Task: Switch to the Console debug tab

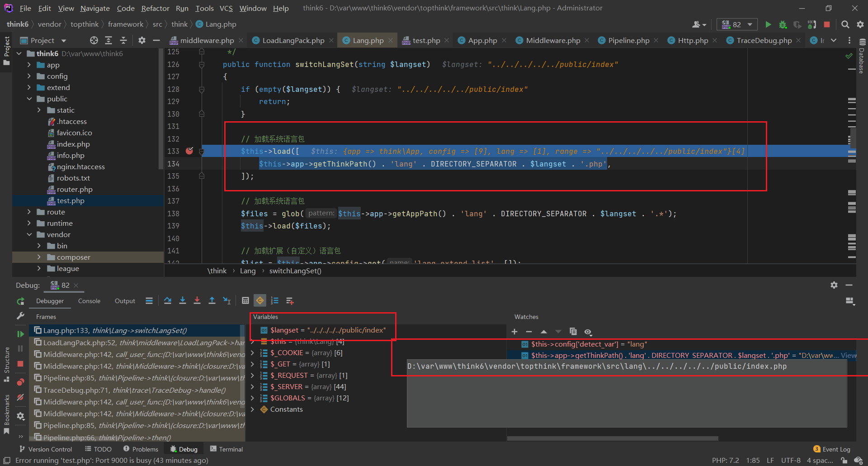Action: pyautogui.click(x=89, y=301)
